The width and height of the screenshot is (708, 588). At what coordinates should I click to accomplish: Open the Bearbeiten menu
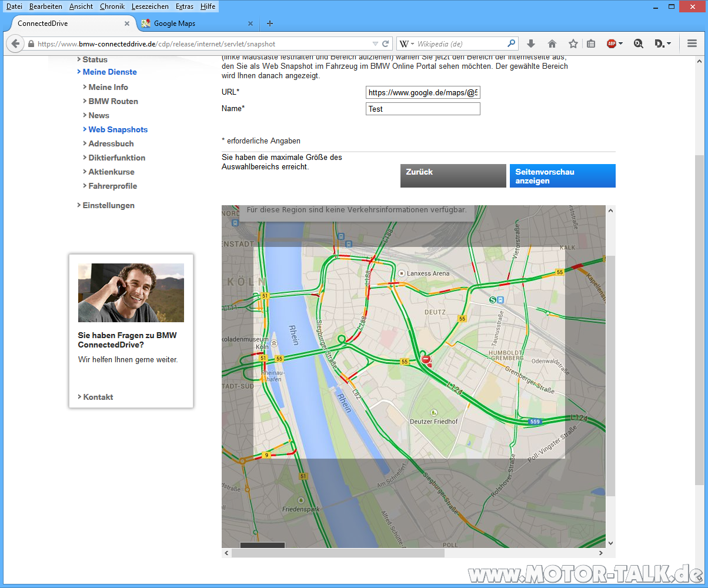click(x=46, y=6)
